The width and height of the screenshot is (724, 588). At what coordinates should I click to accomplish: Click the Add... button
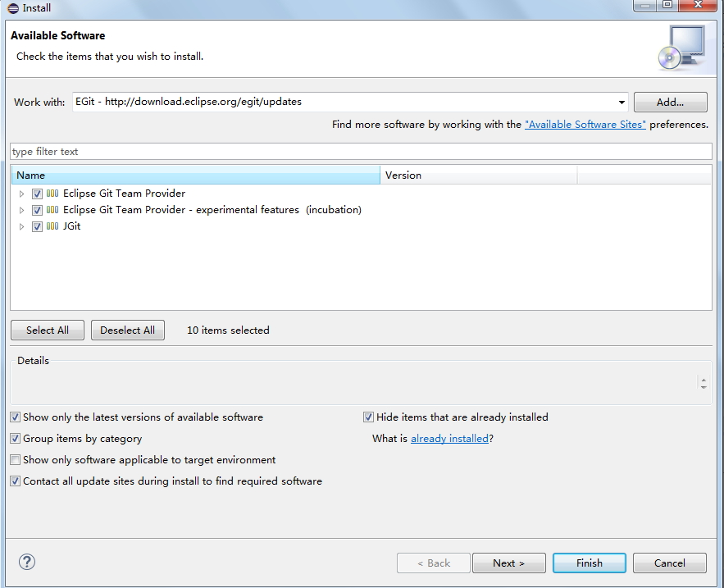pos(670,102)
